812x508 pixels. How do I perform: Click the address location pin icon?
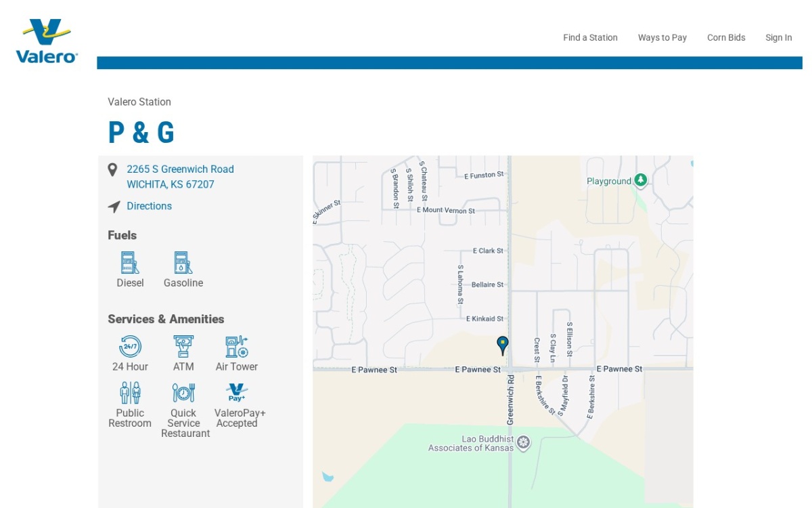point(112,170)
